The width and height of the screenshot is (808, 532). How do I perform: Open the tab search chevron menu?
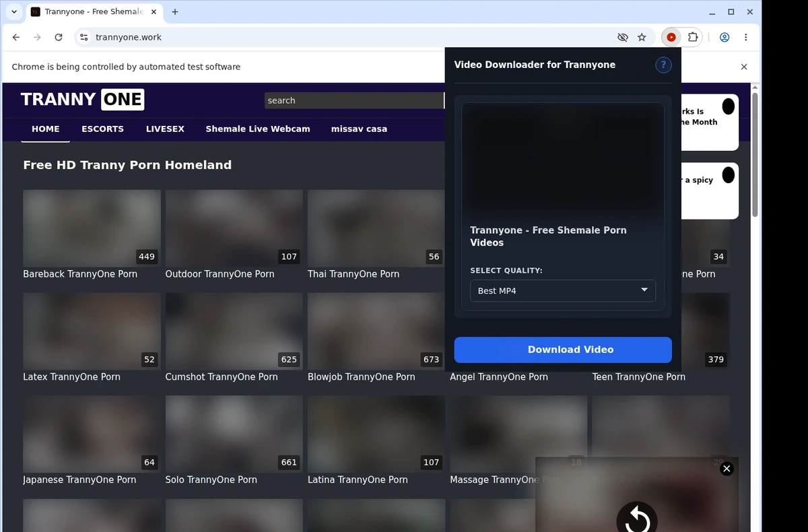pyautogui.click(x=14, y=12)
